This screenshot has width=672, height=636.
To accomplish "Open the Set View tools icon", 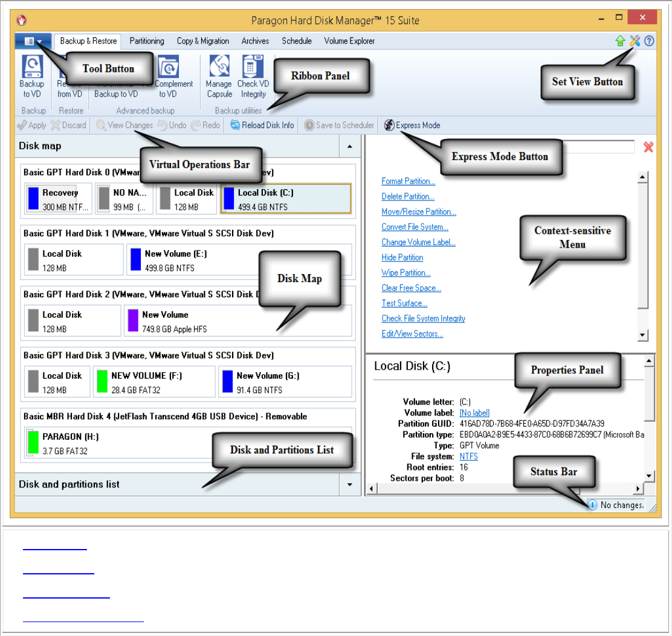I will click(635, 41).
